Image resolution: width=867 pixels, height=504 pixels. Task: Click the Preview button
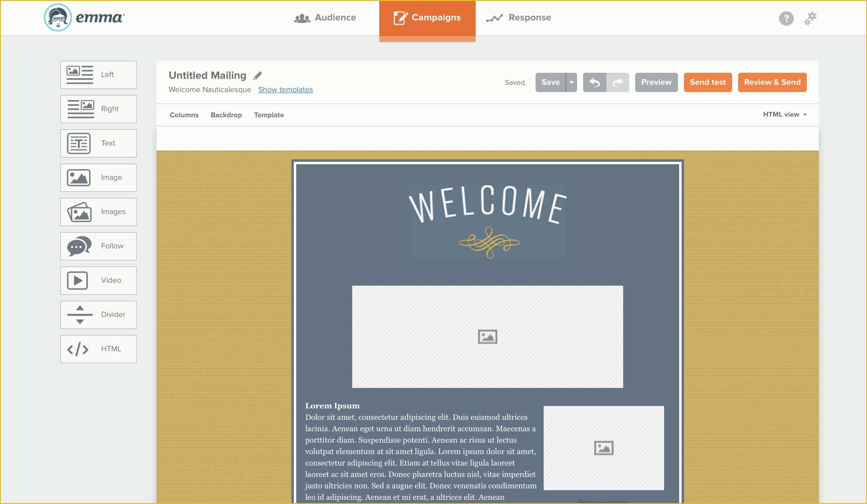coord(656,82)
